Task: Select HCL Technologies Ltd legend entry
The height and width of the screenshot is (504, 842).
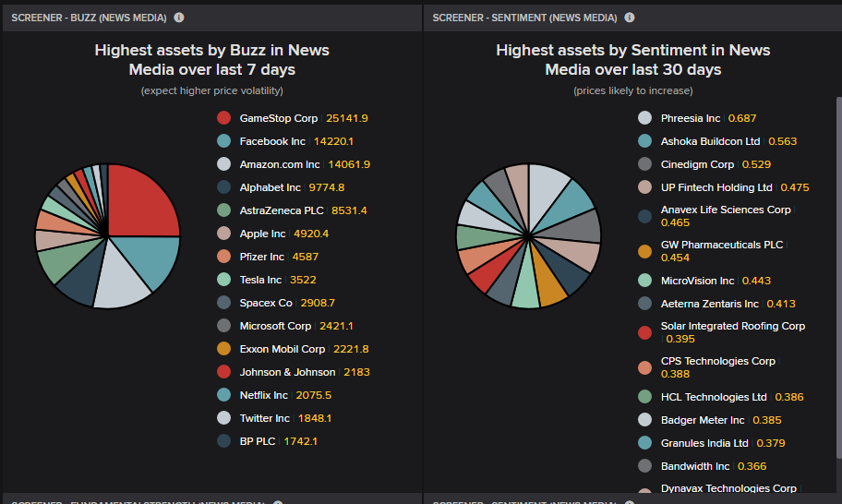Action: point(721,397)
